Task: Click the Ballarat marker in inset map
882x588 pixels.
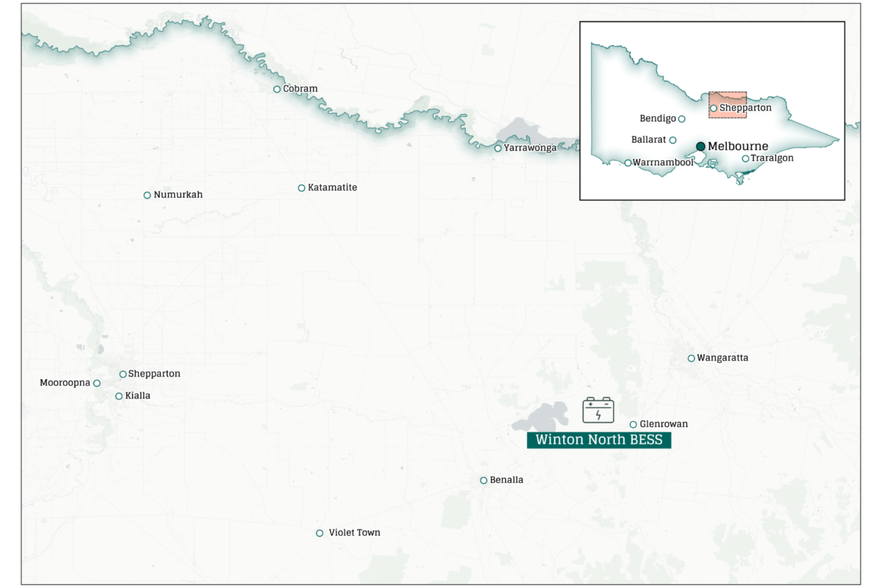Action: 673,140
